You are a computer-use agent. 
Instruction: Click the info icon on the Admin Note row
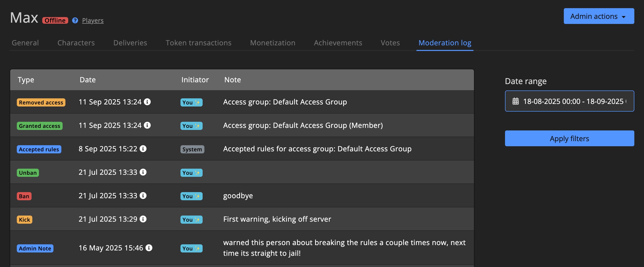click(149, 248)
